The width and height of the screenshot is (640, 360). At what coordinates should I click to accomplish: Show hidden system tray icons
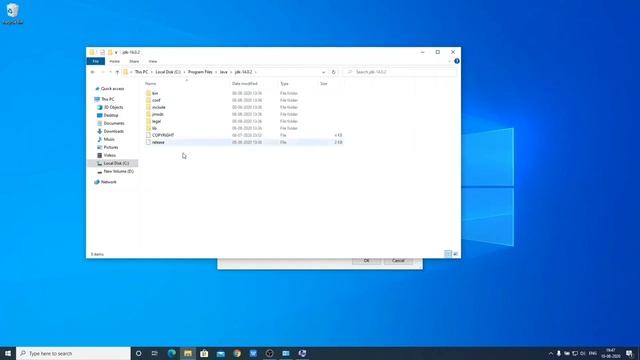[551, 353]
